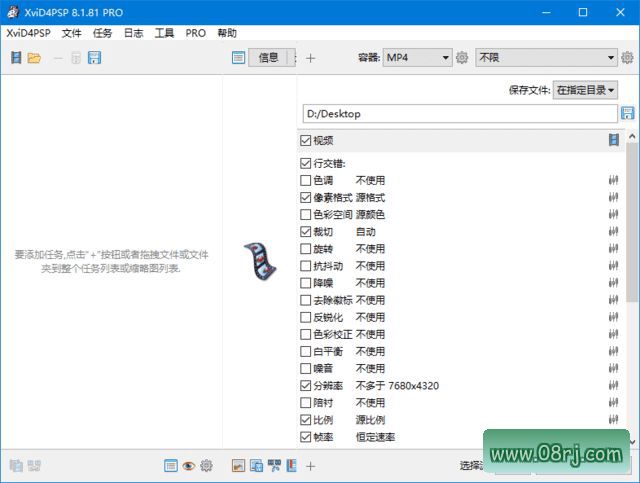
Task: Uncheck the 帧率 checkbox
Action: (x=305, y=436)
